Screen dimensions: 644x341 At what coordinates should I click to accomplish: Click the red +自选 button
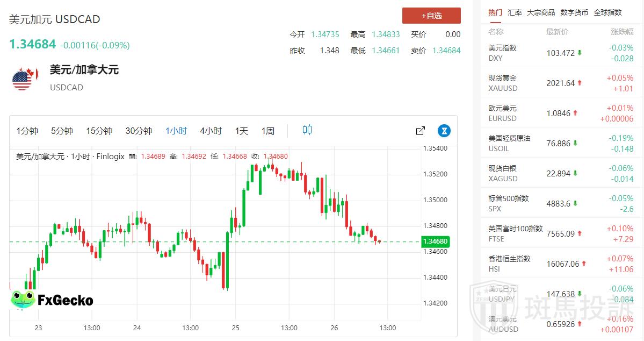pyautogui.click(x=431, y=16)
